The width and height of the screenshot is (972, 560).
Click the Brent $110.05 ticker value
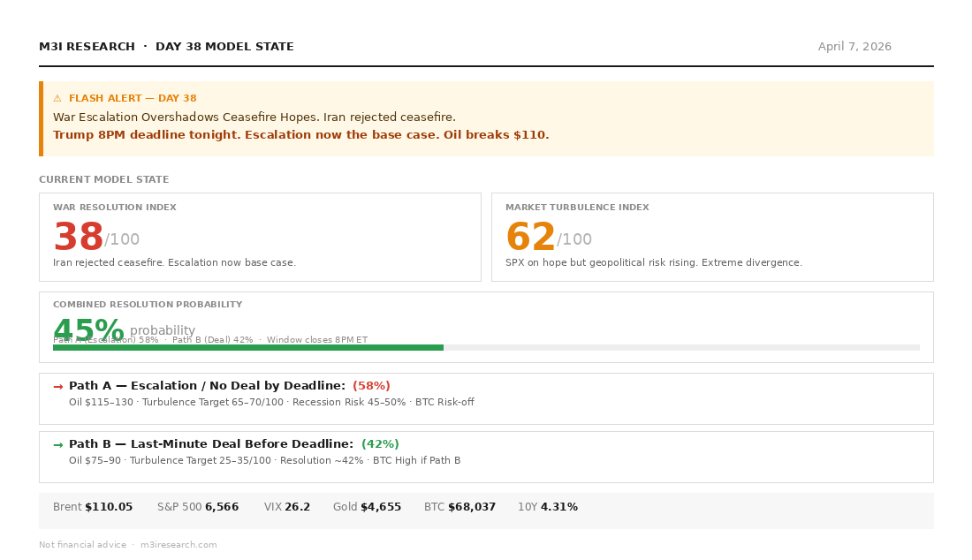point(109,507)
